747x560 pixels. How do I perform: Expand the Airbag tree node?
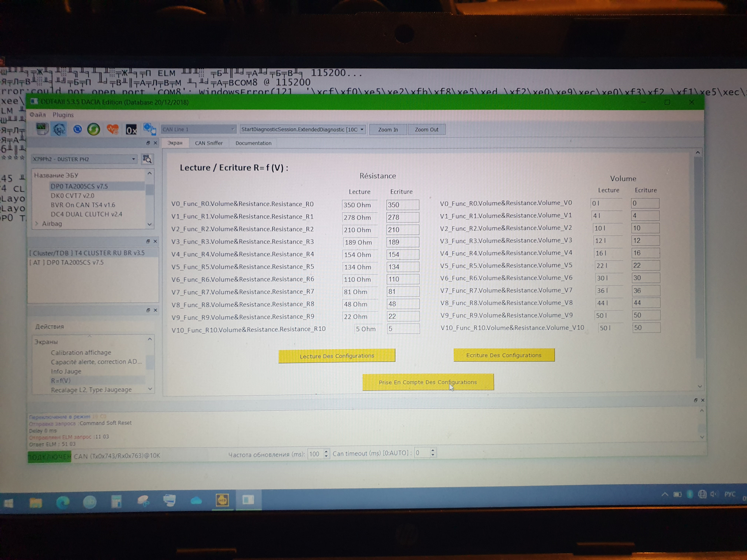(x=37, y=224)
